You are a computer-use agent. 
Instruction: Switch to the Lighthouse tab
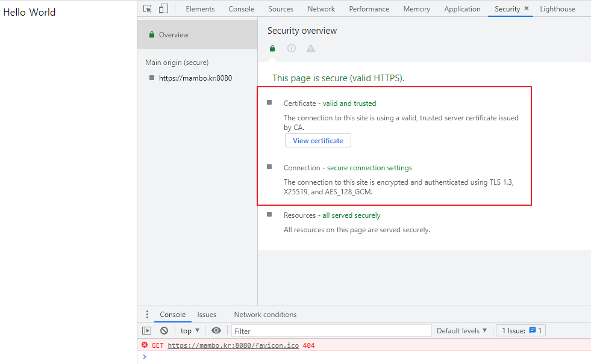point(557,9)
